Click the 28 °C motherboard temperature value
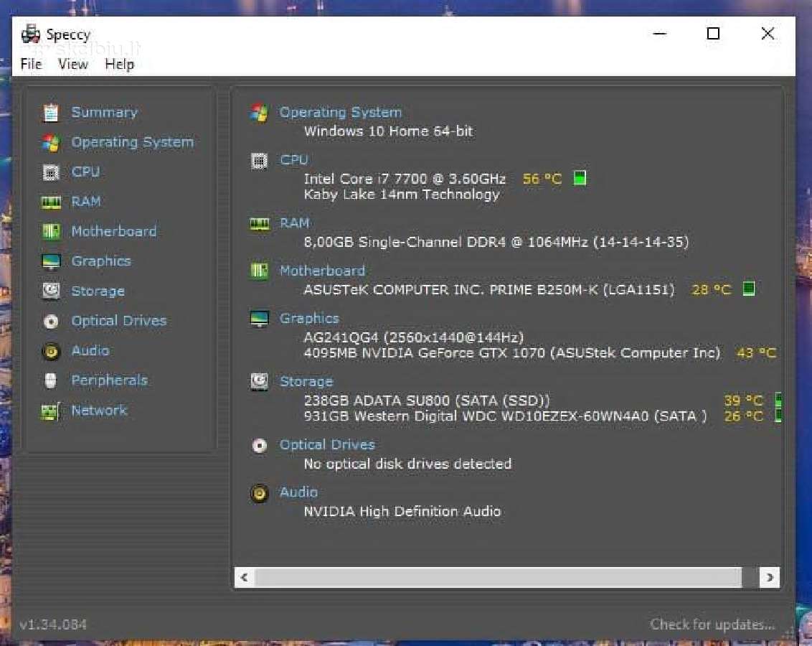This screenshot has height=646, width=812. pos(711,290)
